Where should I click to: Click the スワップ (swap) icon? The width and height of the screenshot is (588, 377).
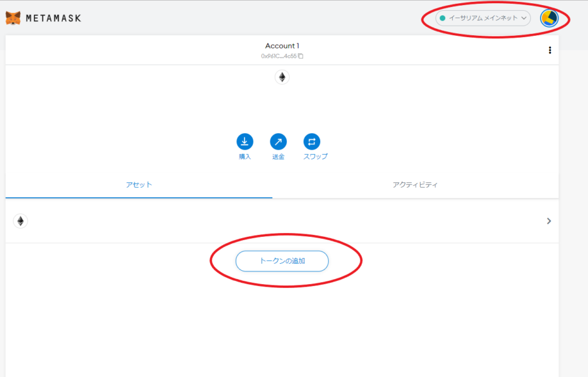pyautogui.click(x=312, y=141)
